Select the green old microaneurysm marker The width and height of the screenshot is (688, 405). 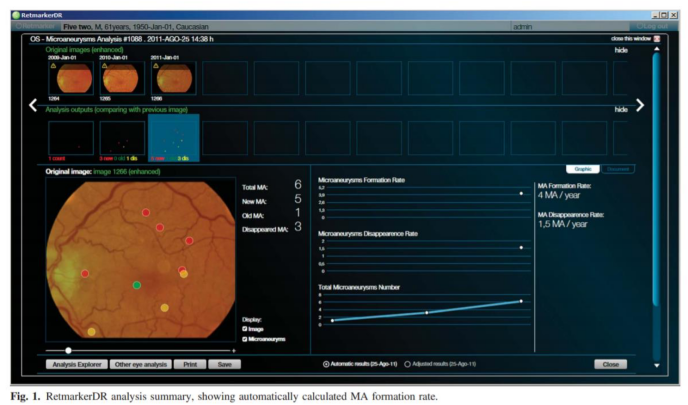[137, 285]
